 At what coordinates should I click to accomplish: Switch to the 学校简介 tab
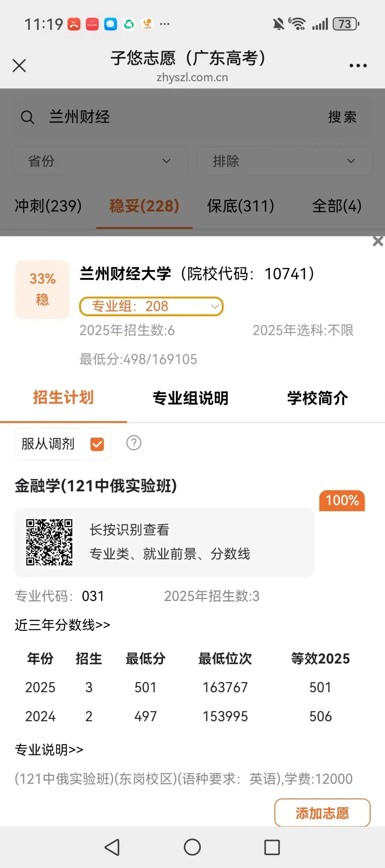[317, 398]
